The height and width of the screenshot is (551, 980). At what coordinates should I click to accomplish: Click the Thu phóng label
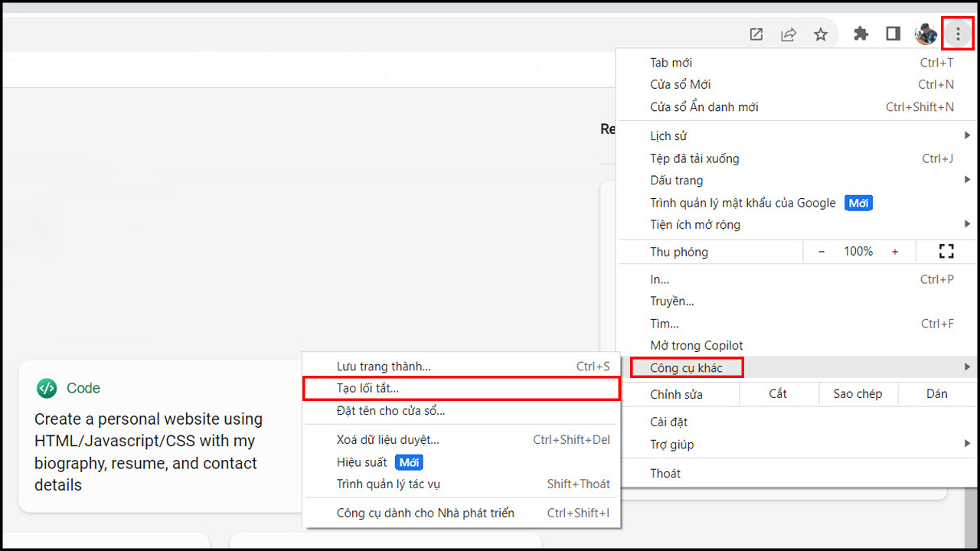tap(679, 252)
